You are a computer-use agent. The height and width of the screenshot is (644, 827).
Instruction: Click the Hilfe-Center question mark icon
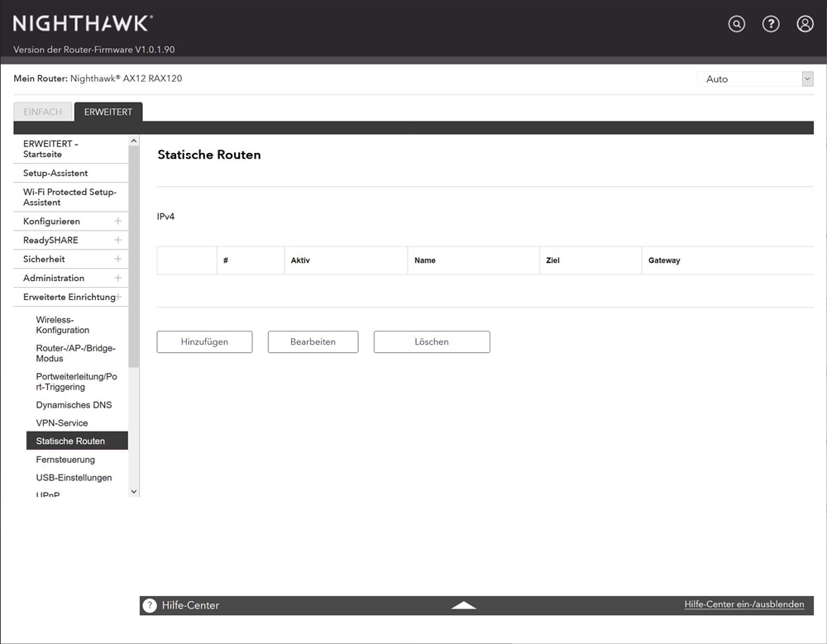pyautogui.click(x=150, y=605)
